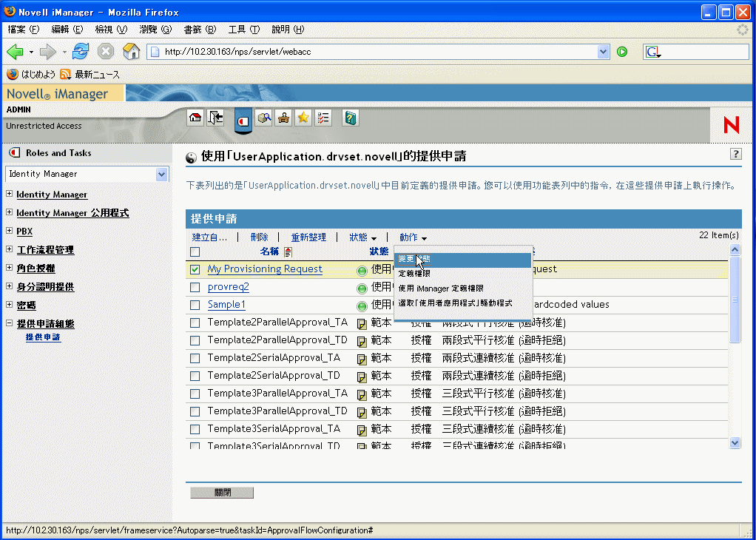Viewport: 756px width, 540px height.
Task: Open the View Objects magnifier icon
Action: point(264,118)
